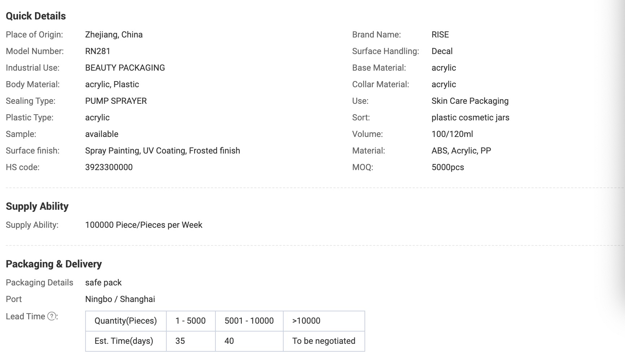Click the Surface Handling value Decal

[442, 51]
